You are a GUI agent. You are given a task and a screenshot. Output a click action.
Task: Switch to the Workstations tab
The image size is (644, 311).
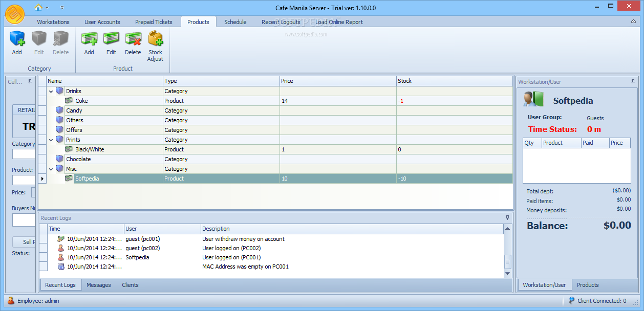tap(53, 22)
